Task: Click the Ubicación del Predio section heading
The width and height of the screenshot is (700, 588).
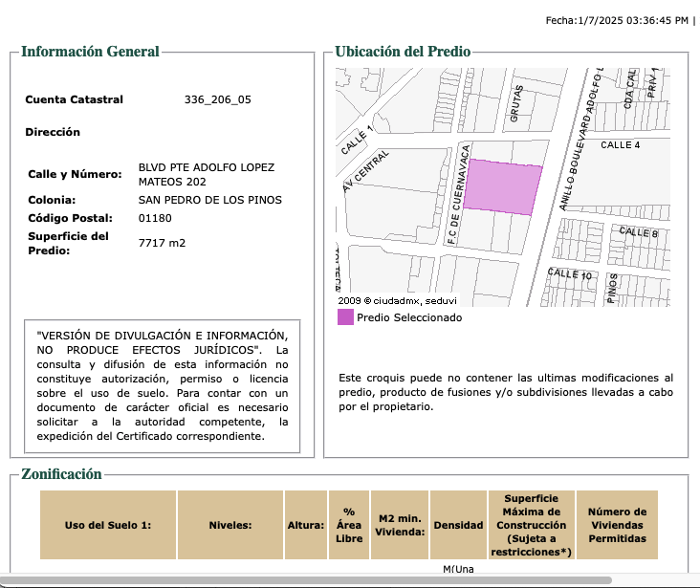Action: [403, 52]
